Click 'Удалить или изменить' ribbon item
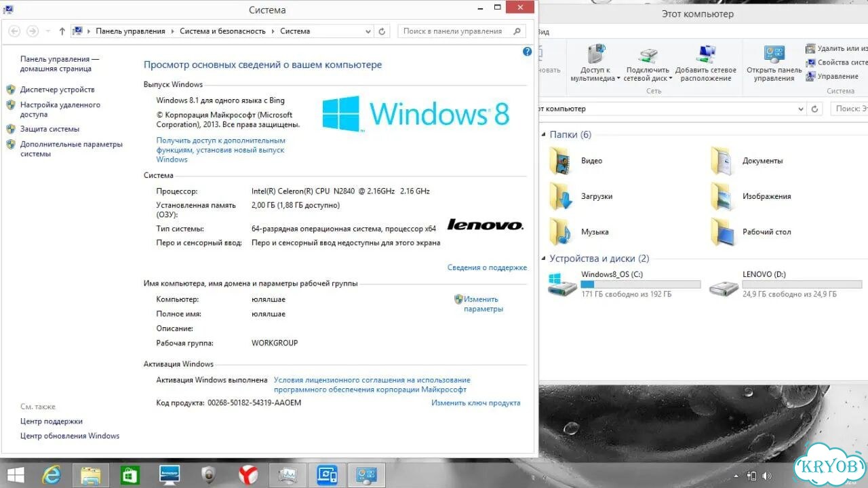Screen dimensions: 868x488 click(x=836, y=48)
